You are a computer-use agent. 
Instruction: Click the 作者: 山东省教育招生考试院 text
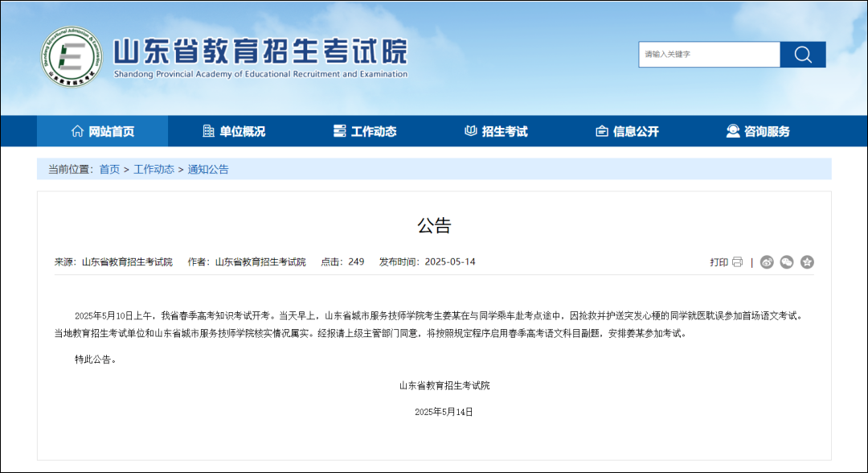[x=247, y=262]
